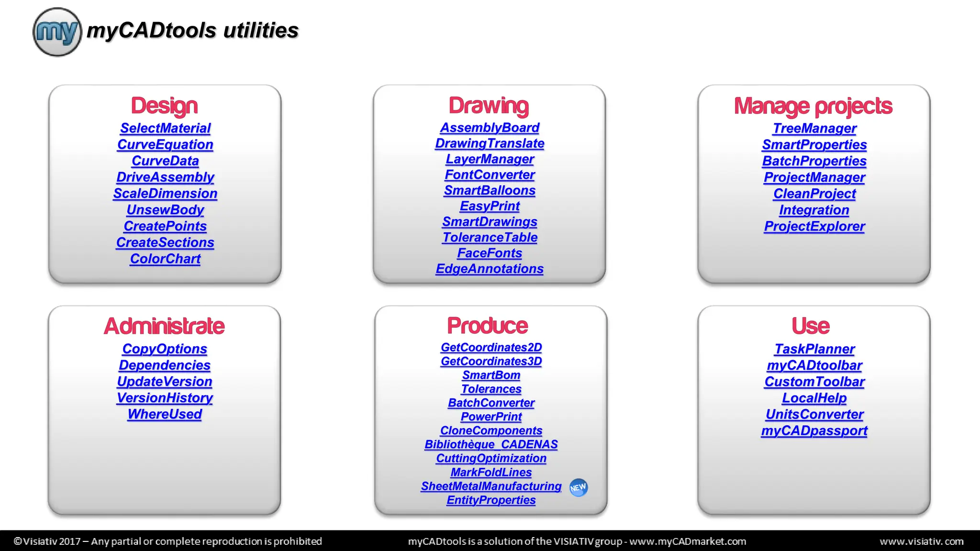Open the EdgeAnnotations link
This screenshot has height=551, width=980.
pos(490,269)
